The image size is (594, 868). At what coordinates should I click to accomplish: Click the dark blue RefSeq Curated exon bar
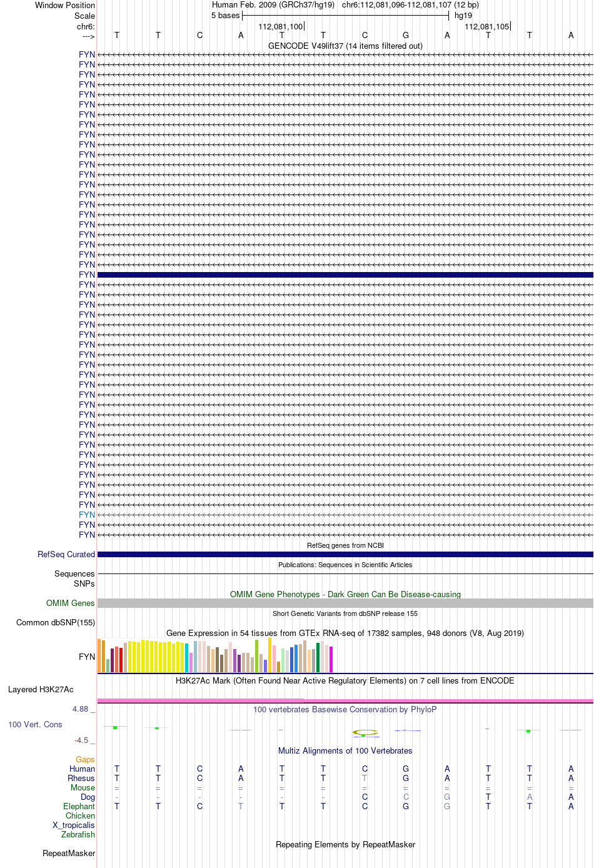[x=345, y=554]
